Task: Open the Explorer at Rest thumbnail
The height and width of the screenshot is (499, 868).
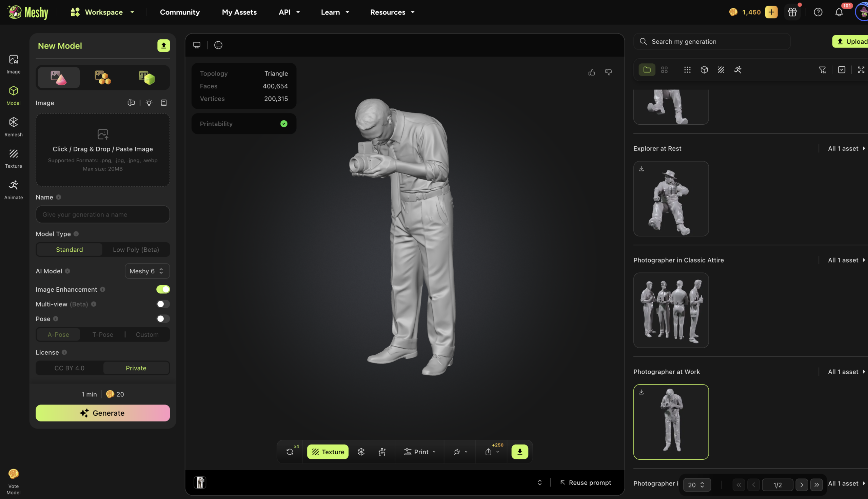Action: (x=671, y=199)
